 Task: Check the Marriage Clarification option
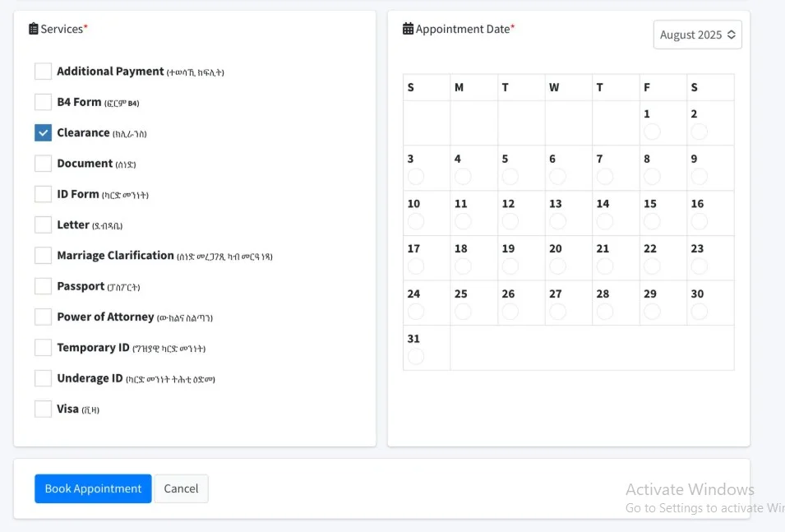point(43,256)
